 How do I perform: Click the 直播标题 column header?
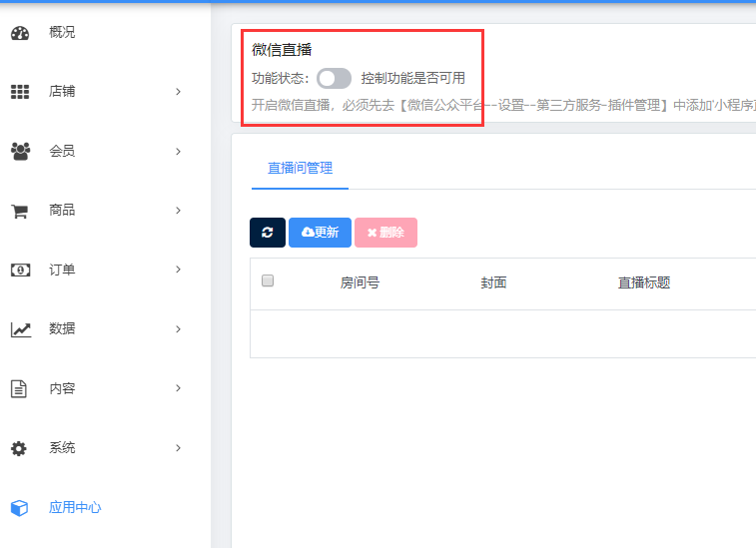click(x=644, y=282)
